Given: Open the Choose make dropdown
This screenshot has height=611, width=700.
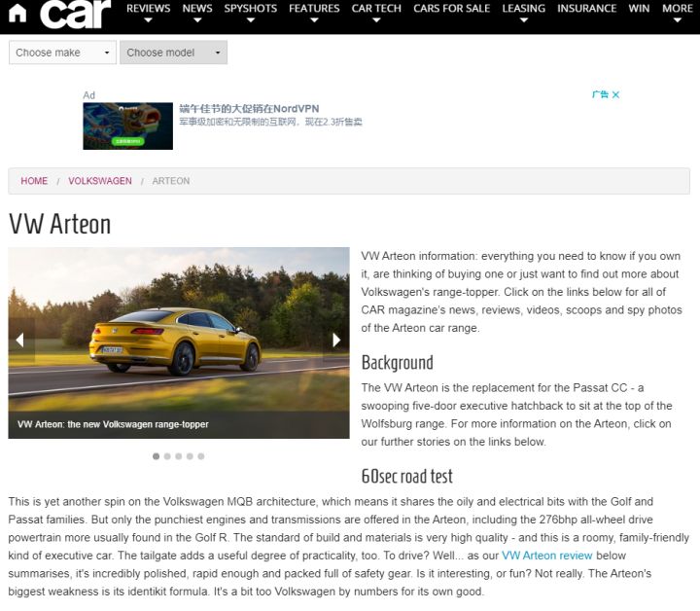Looking at the screenshot, I should pyautogui.click(x=62, y=53).
